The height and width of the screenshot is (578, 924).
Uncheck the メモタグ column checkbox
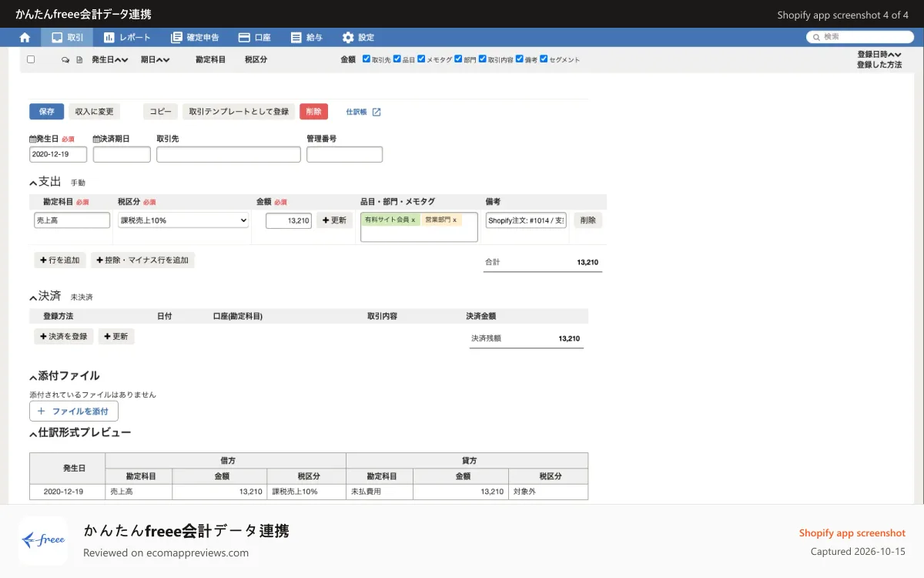[421, 59]
